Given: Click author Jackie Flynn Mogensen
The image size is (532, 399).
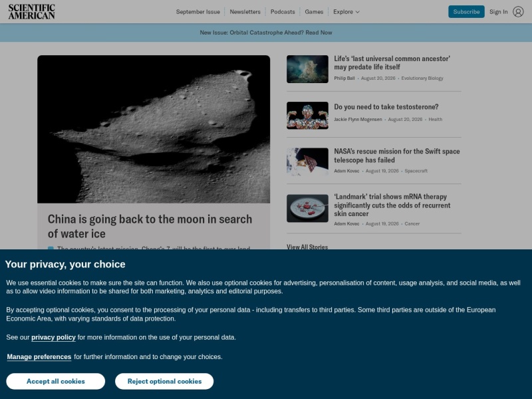Looking at the screenshot, I should point(358,120).
